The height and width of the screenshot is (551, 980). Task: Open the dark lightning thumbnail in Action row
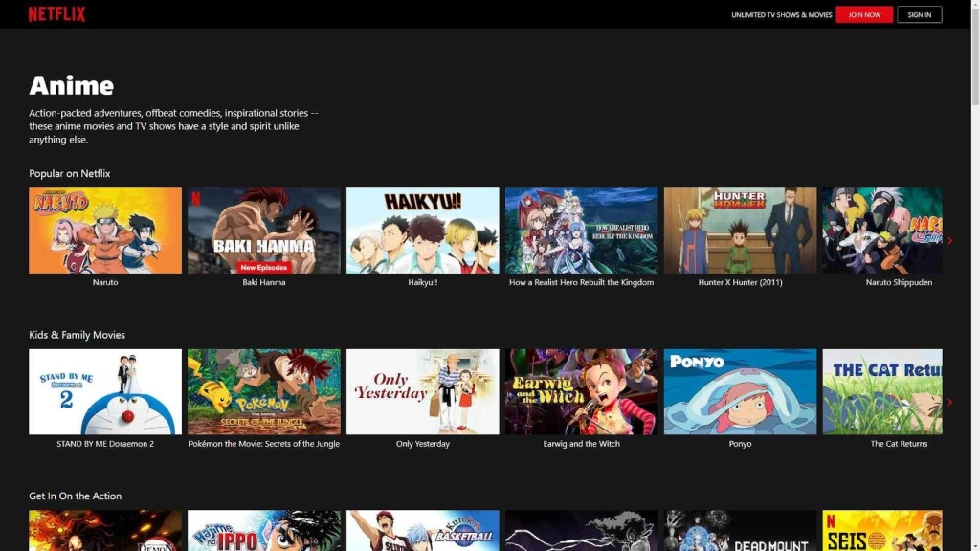[581, 530]
